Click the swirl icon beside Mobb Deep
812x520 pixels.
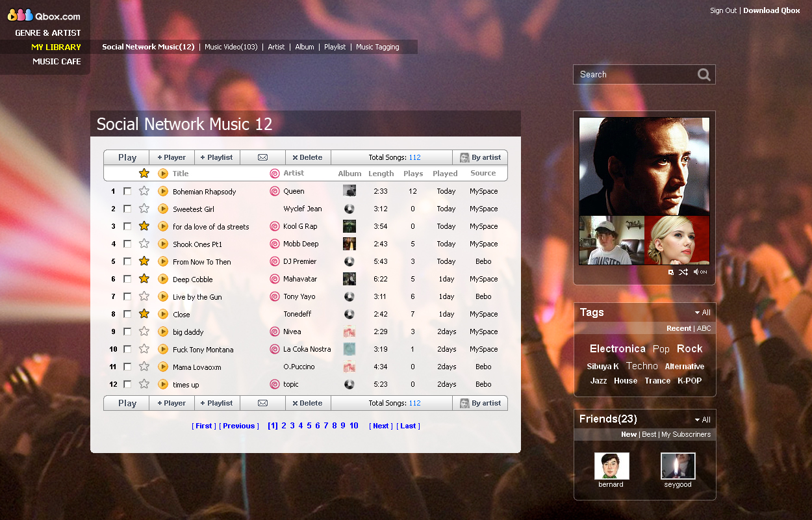point(275,244)
